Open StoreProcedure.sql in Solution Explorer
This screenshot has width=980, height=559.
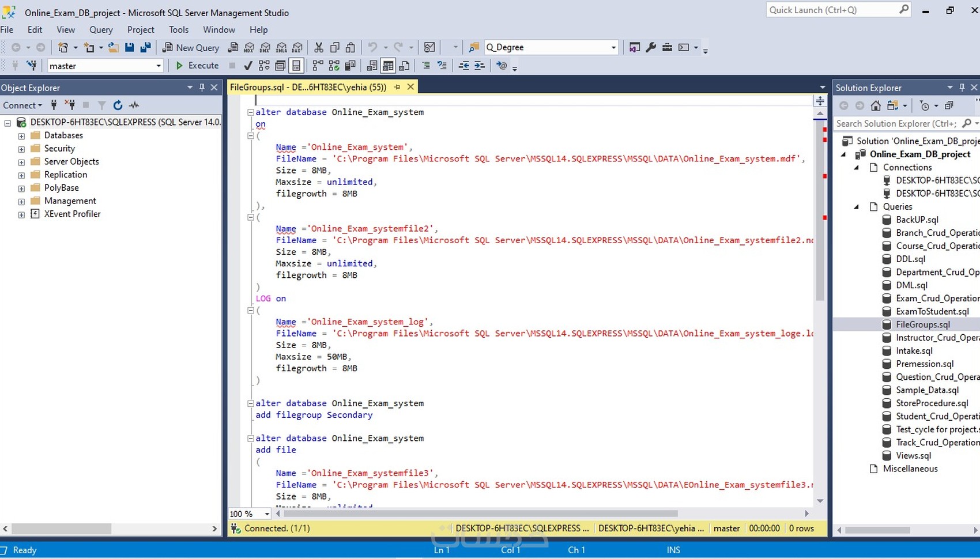coord(932,403)
